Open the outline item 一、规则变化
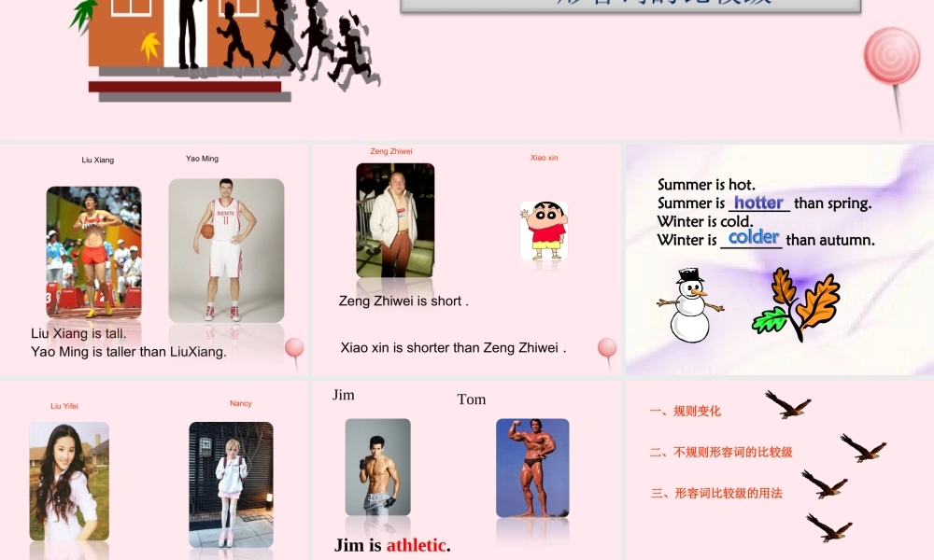Screen dimensions: 934x560 [685, 412]
